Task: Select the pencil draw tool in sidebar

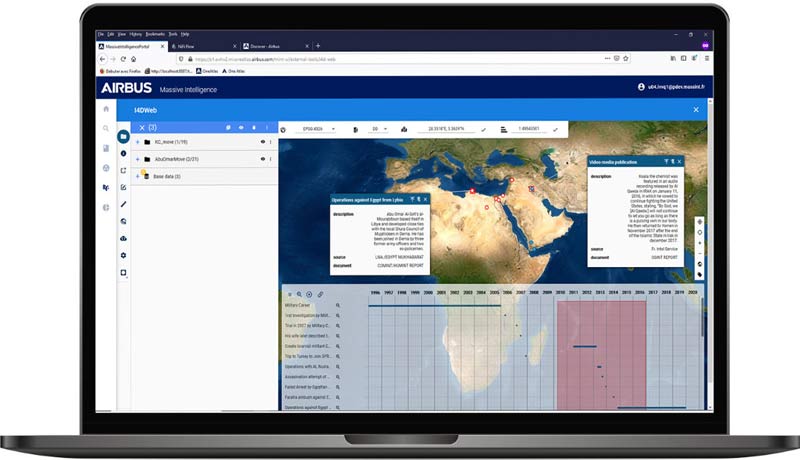Action: pos(123,204)
